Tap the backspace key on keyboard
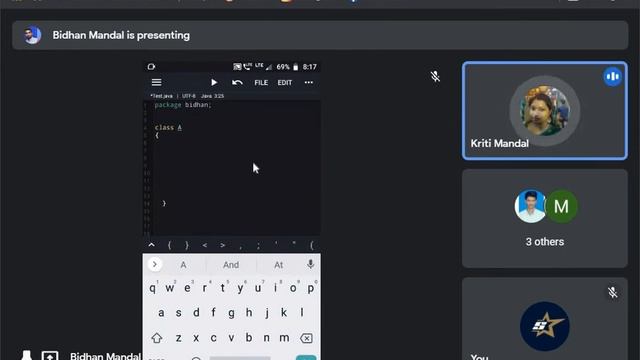640x360 pixels. pyautogui.click(x=306, y=338)
